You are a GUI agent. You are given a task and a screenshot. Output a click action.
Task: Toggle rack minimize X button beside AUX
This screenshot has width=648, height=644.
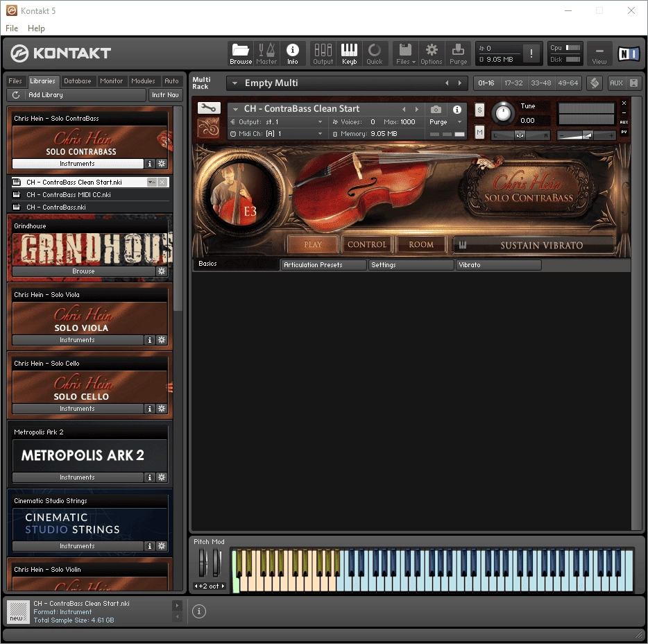click(x=633, y=83)
